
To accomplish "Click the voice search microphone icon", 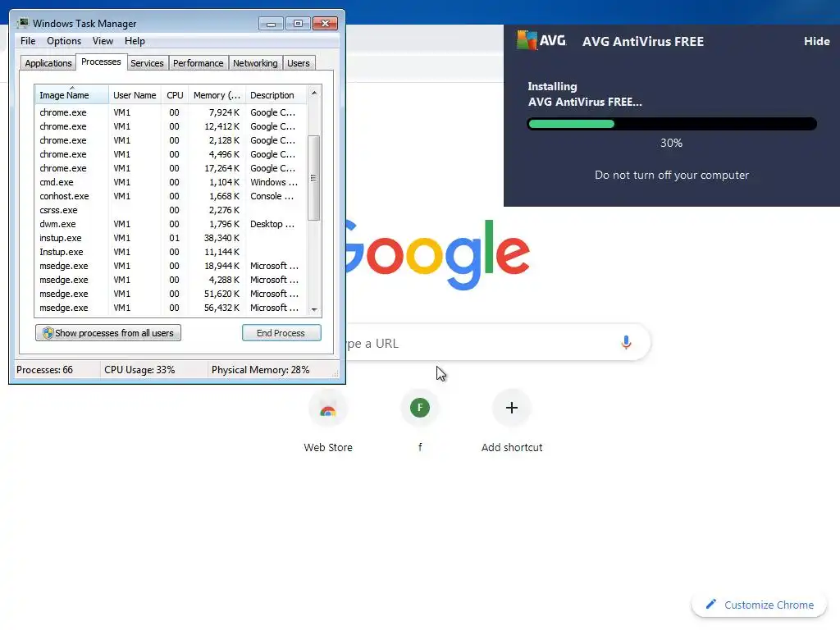I will click(626, 342).
